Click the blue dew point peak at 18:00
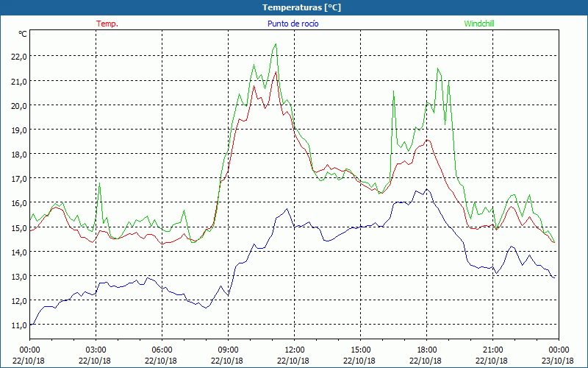The height and width of the screenshot is (368, 588). [x=427, y=190]
